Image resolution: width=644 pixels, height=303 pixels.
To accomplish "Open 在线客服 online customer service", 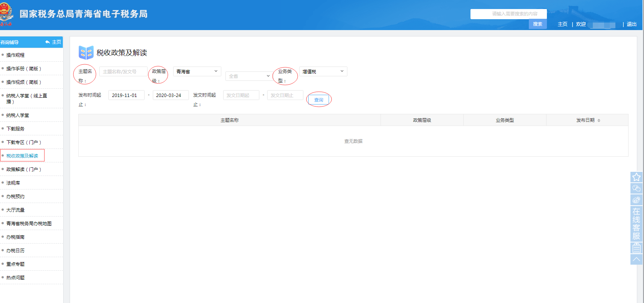I will coord(636,224).
